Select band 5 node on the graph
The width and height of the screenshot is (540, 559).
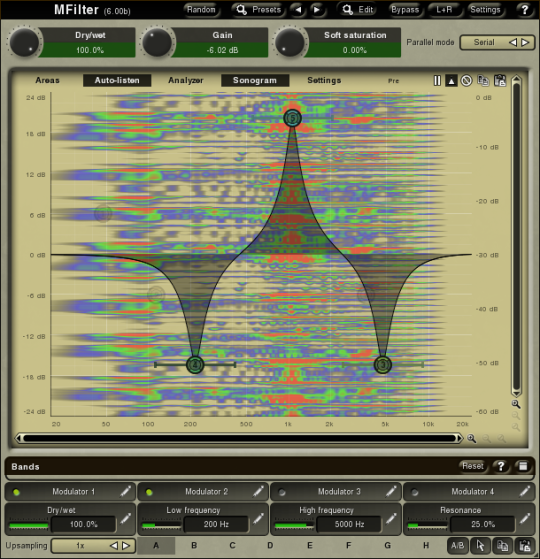292,118
